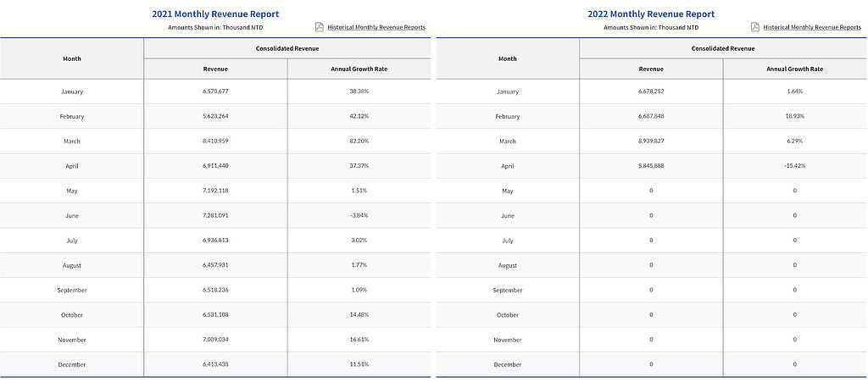Screen dimensions: 868x382
Task: Select the -15.42% growth rate cell
Action: [794, 166]
